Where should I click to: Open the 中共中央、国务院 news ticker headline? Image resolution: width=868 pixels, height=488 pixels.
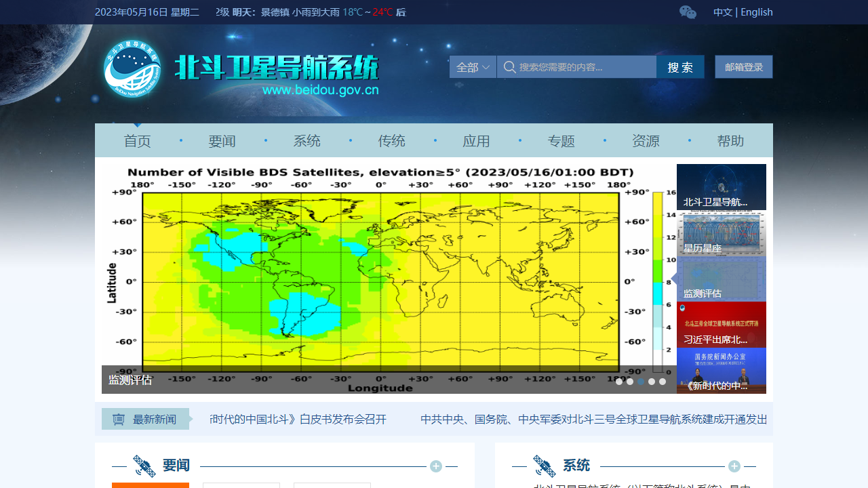pyautogui.click(x=594, y=420)
